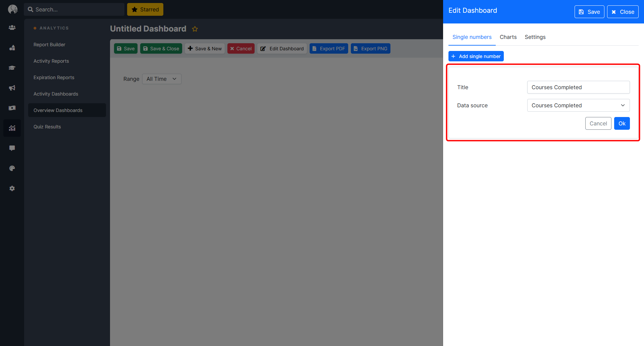Image resolution: width=644 pixels, height=346 pixels.
Task: Switch to the Settings tab
Action: tap(535, 37)
